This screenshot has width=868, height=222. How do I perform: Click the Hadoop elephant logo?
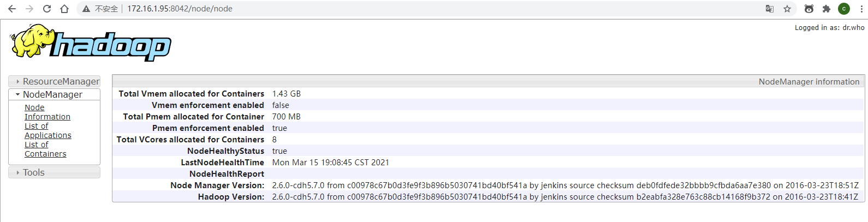91,43
